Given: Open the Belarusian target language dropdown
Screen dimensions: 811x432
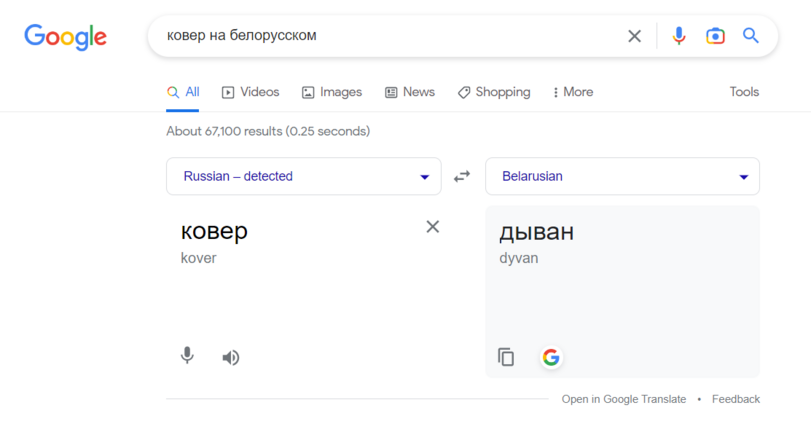Looking at the screenshot, I should 622,176.
